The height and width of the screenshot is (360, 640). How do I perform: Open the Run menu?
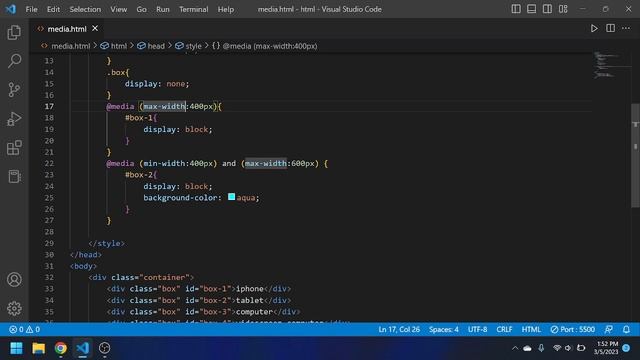pos(162,9)
